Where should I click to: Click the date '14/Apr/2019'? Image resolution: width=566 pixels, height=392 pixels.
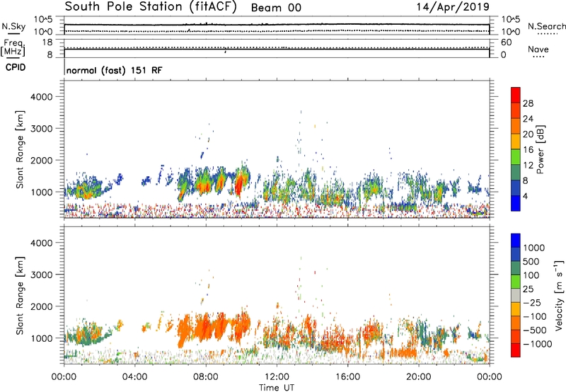point(453,7)
